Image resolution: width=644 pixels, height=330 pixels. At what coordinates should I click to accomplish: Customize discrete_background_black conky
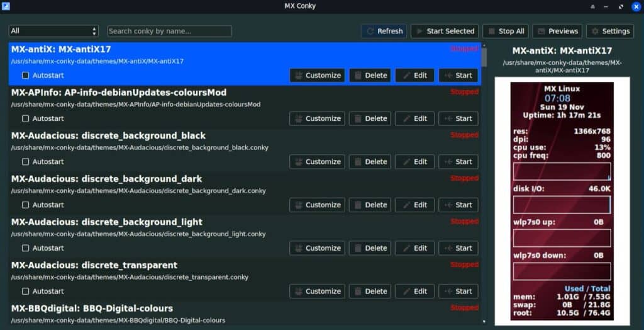[317, 162]
